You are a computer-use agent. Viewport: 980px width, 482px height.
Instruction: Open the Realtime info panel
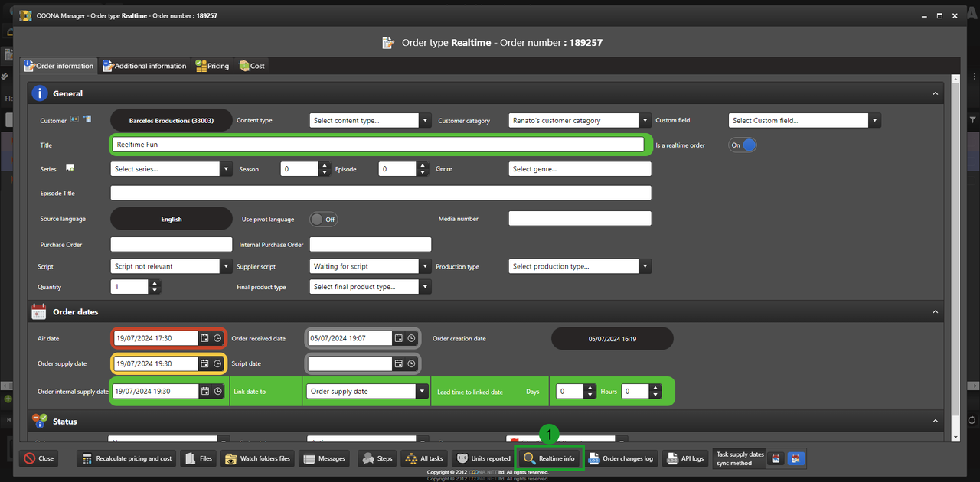coord(548,458)
